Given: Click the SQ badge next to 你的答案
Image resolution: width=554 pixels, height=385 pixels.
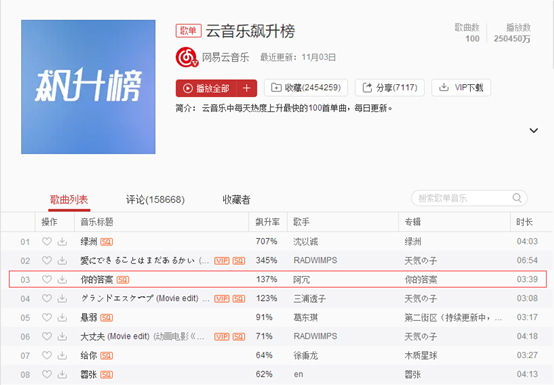Looking at the screenshot, I should pyautogui.click(x=123, y=280).
